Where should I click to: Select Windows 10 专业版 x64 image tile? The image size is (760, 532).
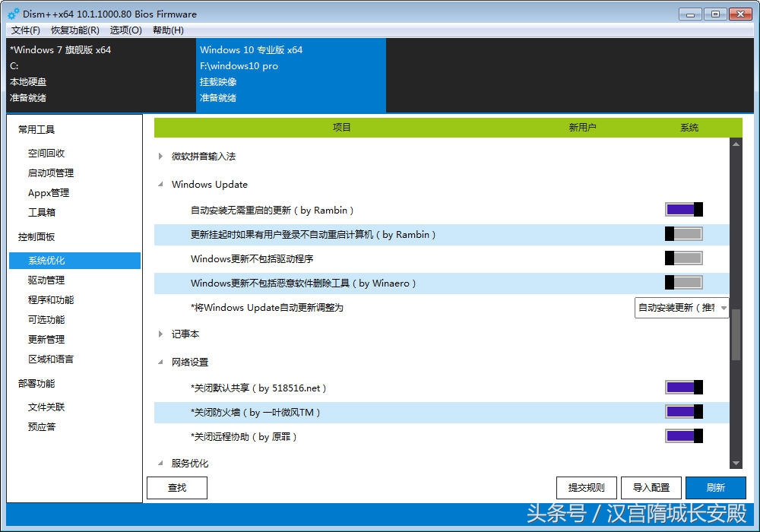click(291, 75)
